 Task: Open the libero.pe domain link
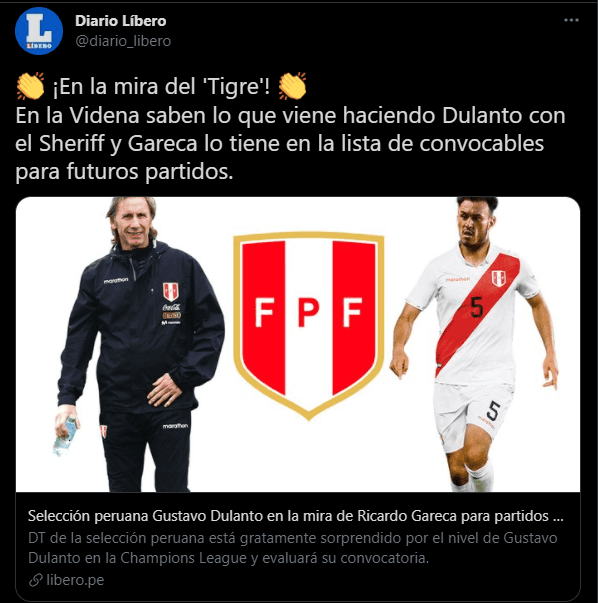(x=75, y=580)
